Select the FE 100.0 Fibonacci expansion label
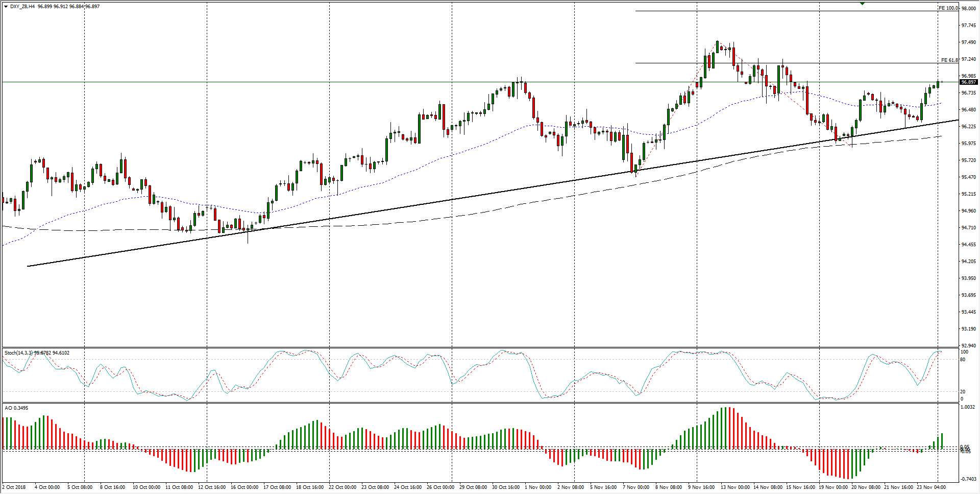This screenshot has height=494, width=980. (x=948, y=8)
